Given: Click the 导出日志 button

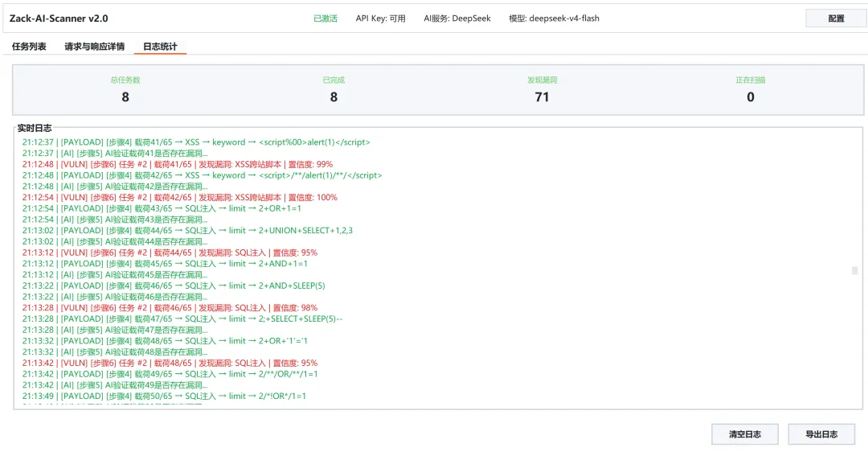Looking at the screenshot, I should click(821, 434).
